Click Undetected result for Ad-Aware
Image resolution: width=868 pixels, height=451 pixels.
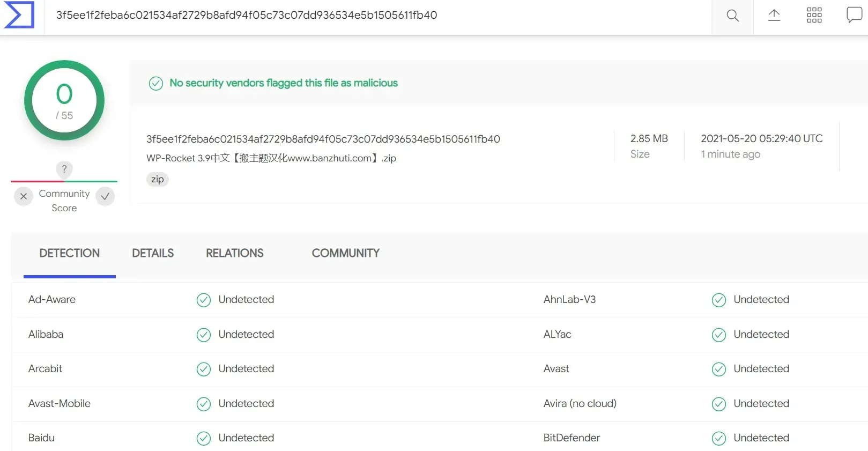247,299
